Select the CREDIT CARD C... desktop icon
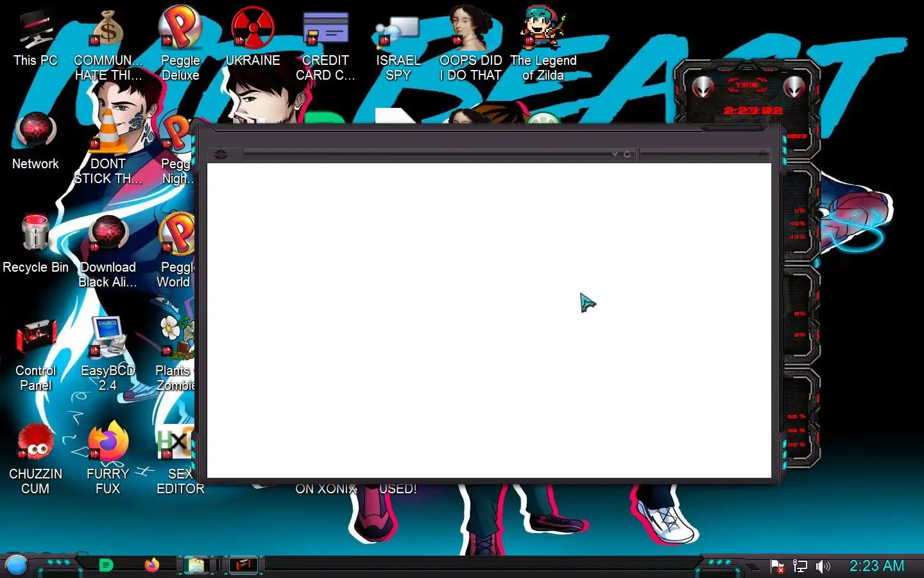The width and height of the screenshot is (924, 578). pyautogui.click(x=325, y=45)
